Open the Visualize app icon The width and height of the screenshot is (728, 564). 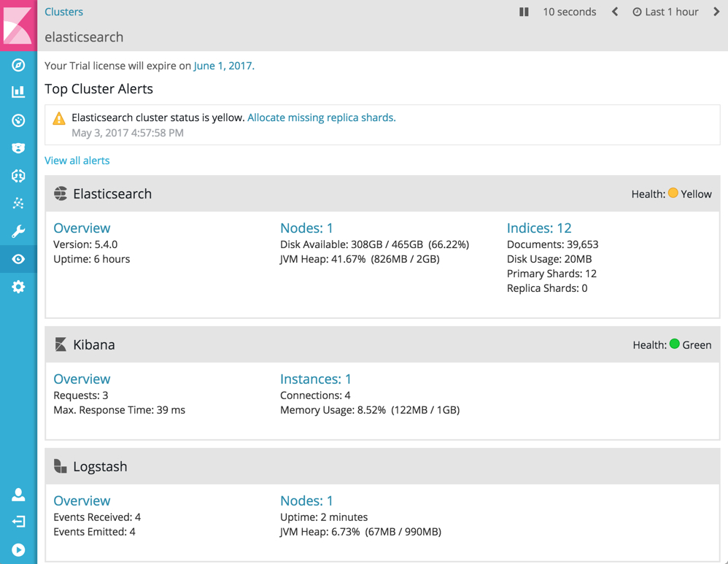[x=18, y=93]
